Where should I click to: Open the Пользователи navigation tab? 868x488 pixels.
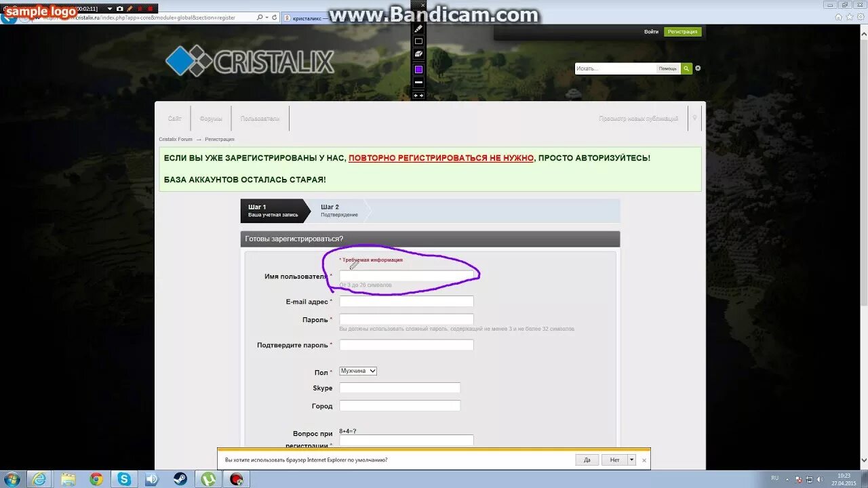pos(260,119)
